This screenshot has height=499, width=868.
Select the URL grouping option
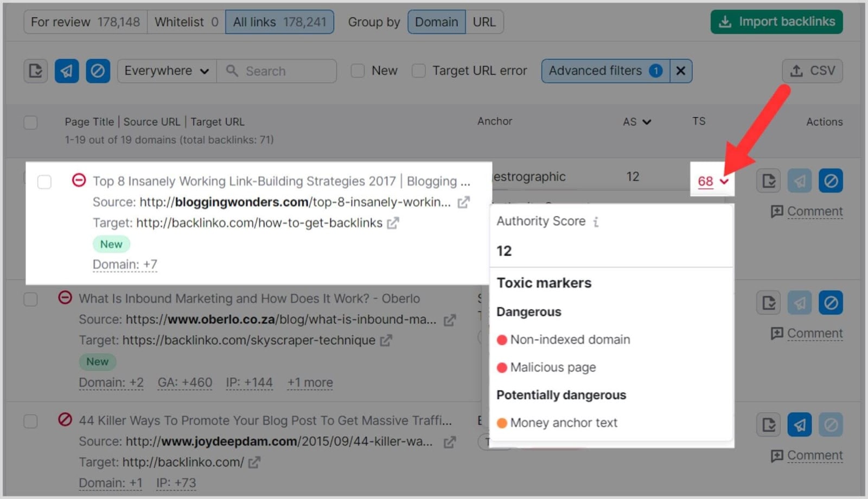point(484,22)
